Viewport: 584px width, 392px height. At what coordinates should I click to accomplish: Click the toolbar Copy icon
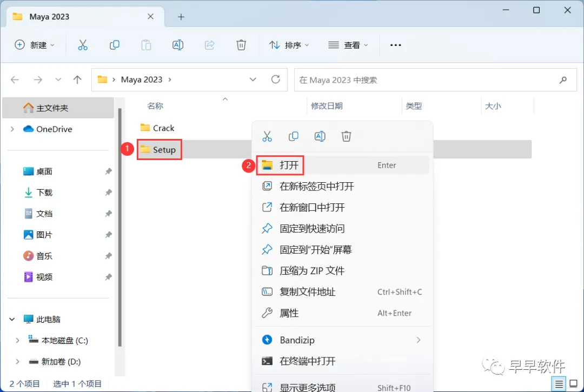pyautogui.click(x=114, y=45)
